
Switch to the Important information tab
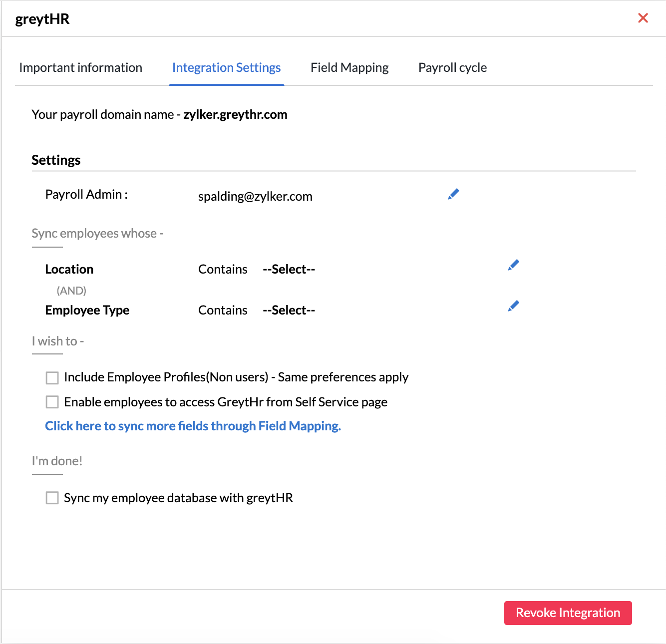80,68
